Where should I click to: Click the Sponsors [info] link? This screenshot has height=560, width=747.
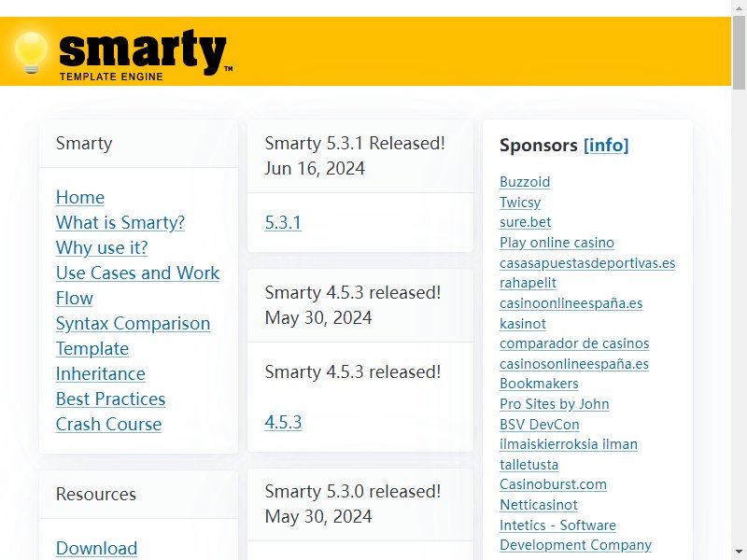pos(605,145)
